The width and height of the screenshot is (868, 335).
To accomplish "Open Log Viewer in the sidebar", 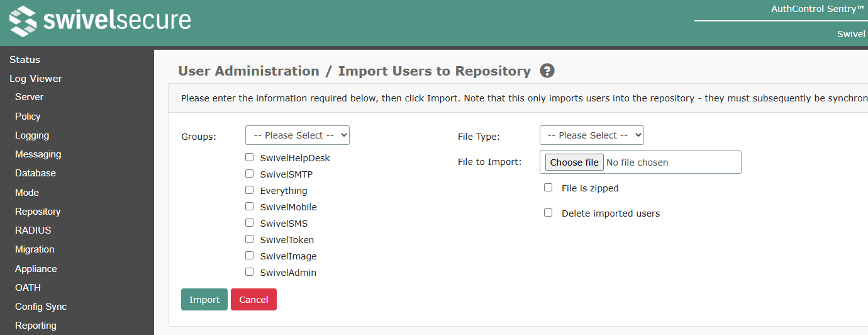I will [36, 79].
